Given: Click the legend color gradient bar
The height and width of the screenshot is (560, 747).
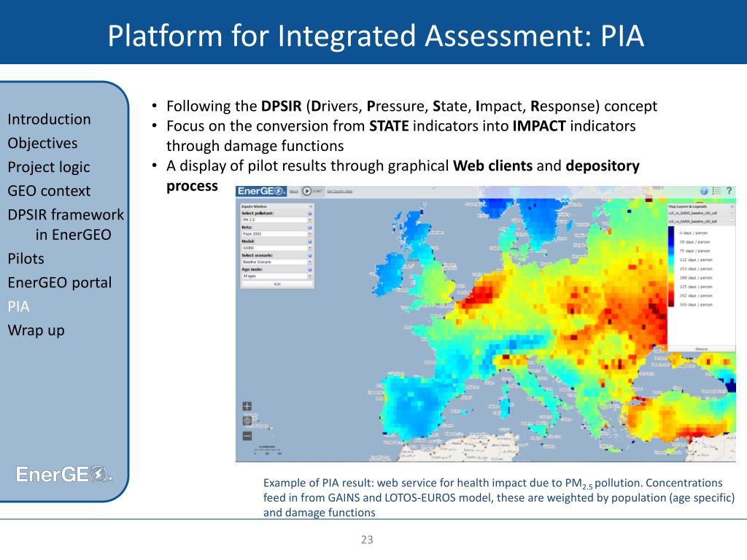Looking at the screenshot, I should 671,267.
